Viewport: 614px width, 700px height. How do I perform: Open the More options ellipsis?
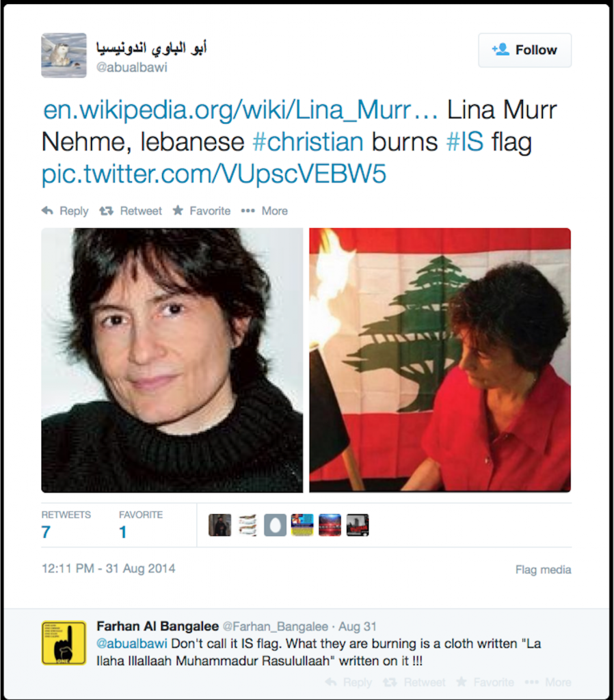pyautogui.click(x=248, y=211)
